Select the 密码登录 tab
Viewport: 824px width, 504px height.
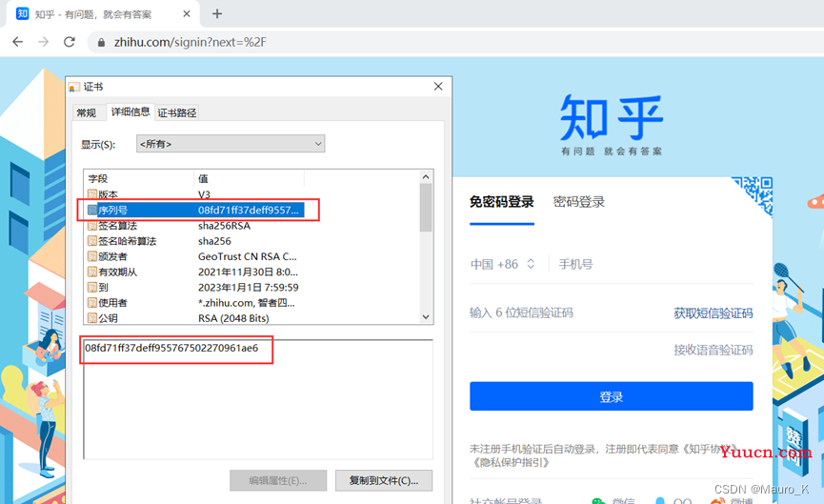click(578, 202)
